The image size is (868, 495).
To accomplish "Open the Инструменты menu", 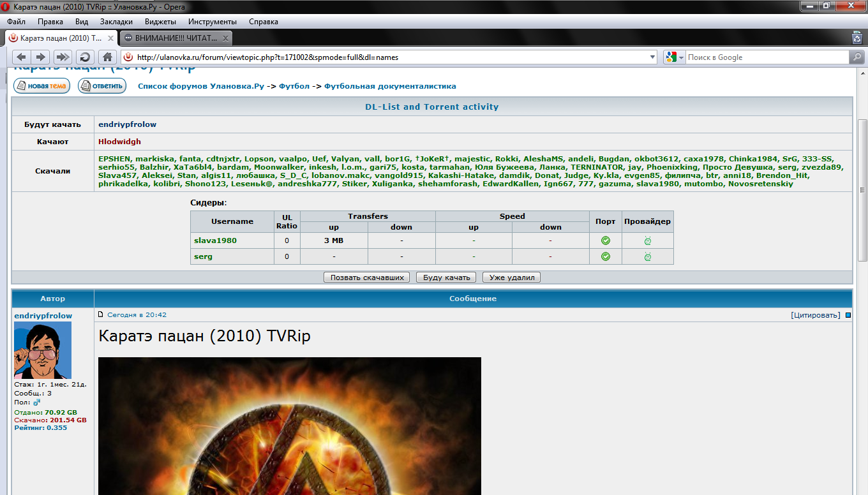I will (x=213, y=21).
